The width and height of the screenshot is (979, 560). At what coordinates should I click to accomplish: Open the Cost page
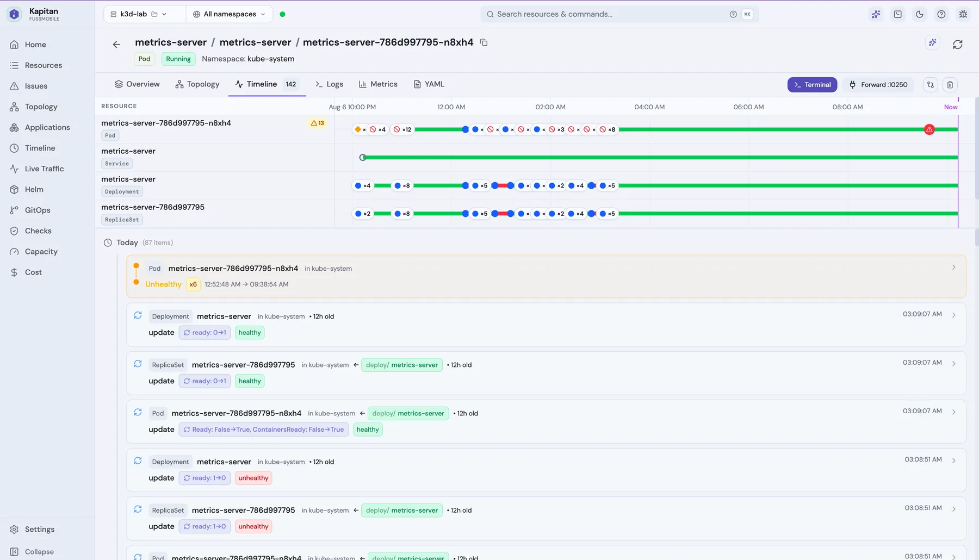click(33, 272)
